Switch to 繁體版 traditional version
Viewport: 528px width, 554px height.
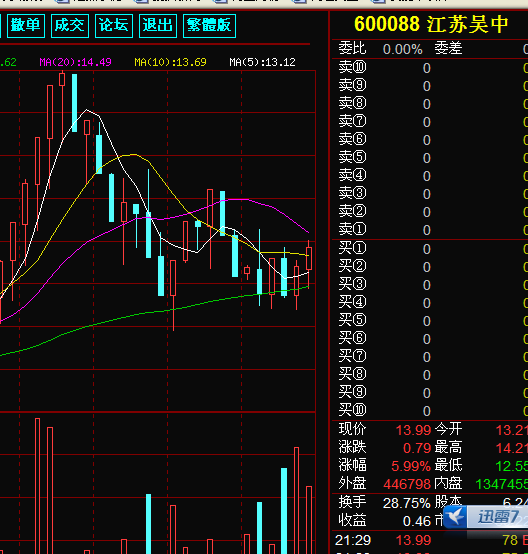click(209, 25)
